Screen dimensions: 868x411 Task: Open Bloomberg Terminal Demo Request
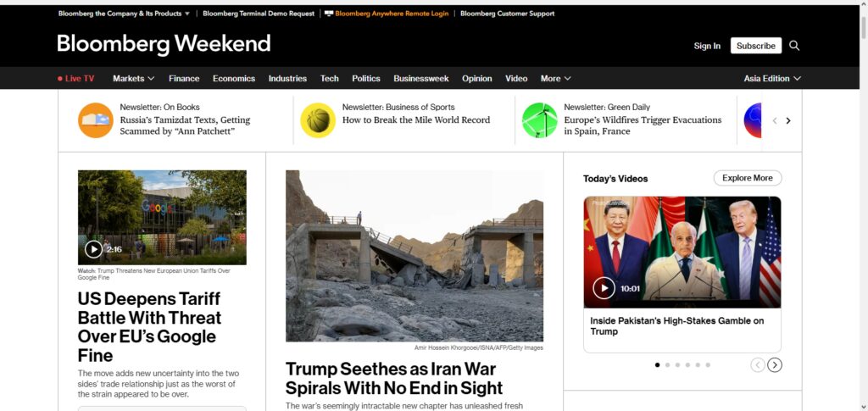pos(259,14)
